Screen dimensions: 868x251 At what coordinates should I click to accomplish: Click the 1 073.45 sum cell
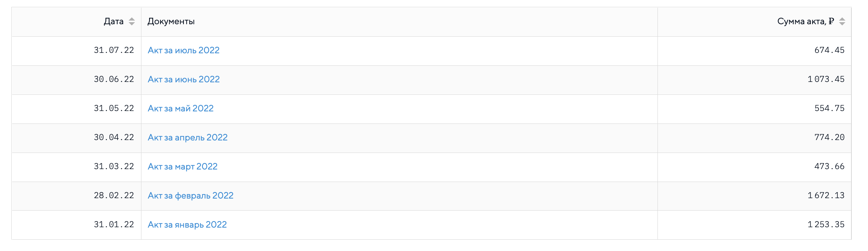[x=826, y=79]
